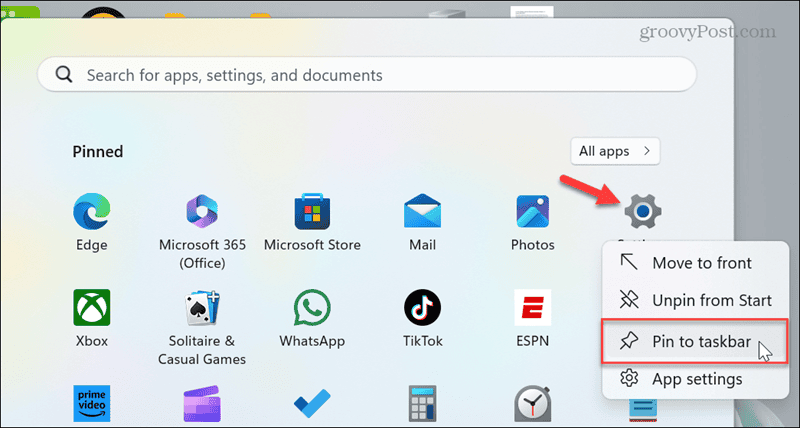Open the blue app icon under App settings
Image resolution: width=800 pixels, height=429 pixels.
tap(643, 410)
